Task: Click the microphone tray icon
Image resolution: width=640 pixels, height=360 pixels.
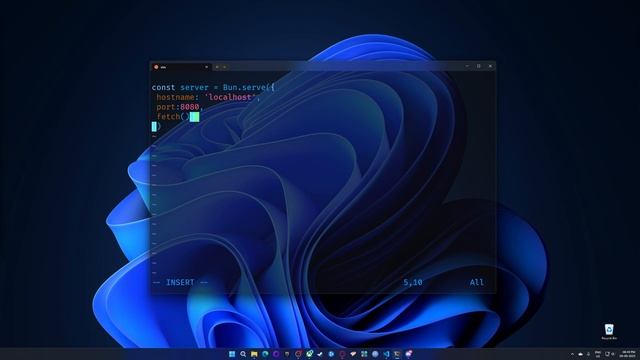Action: [x=588, y=354]
